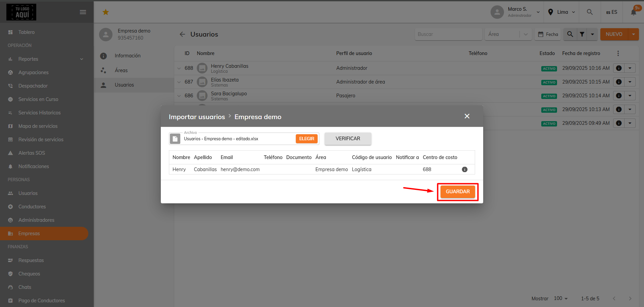
Task: Click the GUARDAR button in import dialog
Action: tap(458, 192)
